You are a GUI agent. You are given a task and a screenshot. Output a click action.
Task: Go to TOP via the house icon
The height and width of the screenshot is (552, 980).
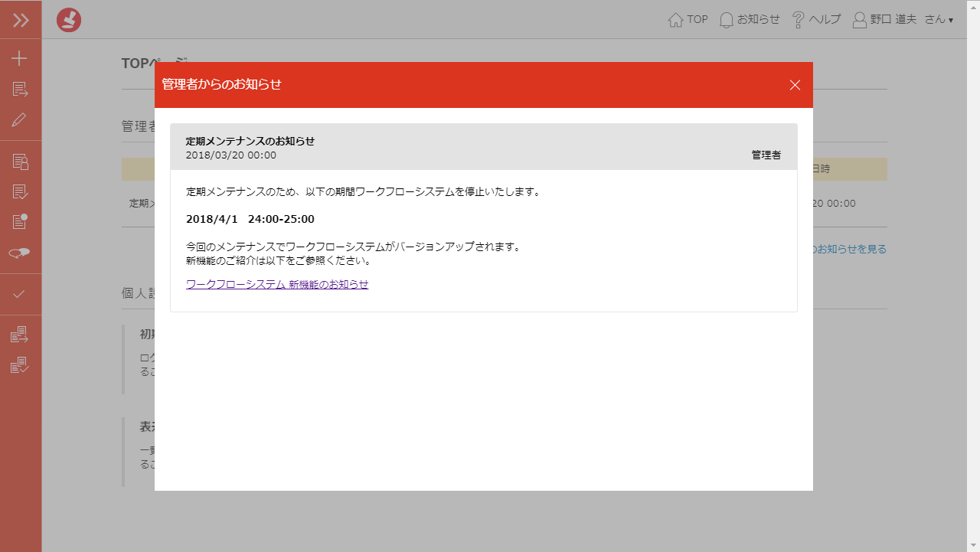click(x=688, y=19)
